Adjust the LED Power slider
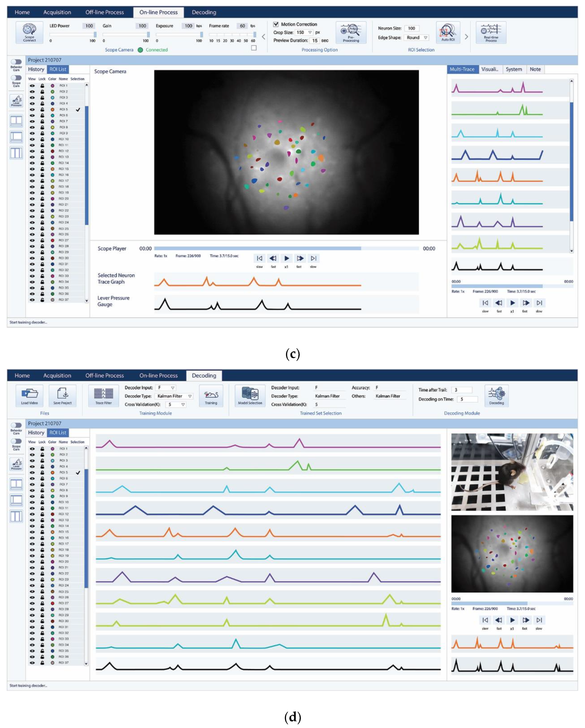Image resolution: width=585 pixels, height=728 pixels. (x=95, y=34)
